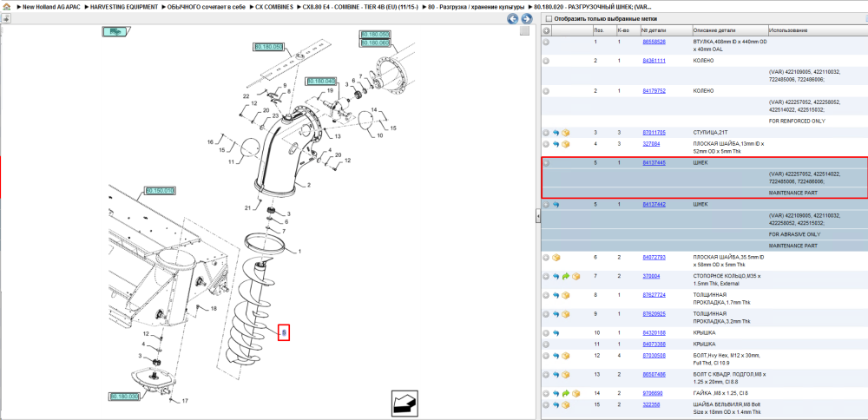868x420 pixels.
Task: Click blue replacement arrow for СТУПИЦА,21T
Action: click(x=556, y=133)
